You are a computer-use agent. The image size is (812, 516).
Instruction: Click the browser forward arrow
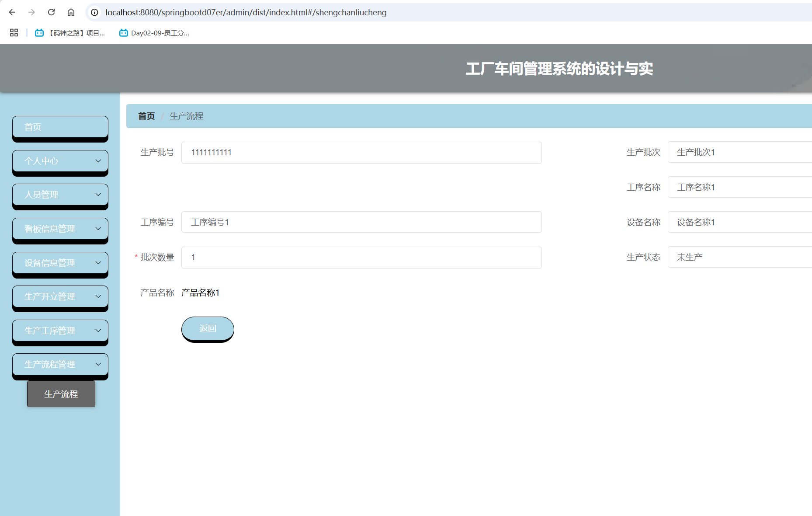point(31,12)
